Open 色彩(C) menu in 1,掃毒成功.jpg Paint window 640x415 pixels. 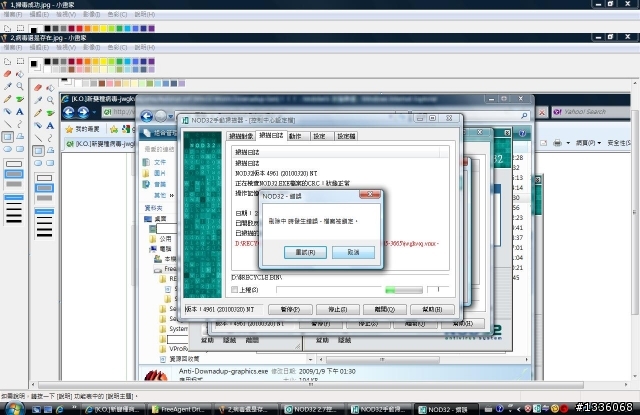(117, 14)
